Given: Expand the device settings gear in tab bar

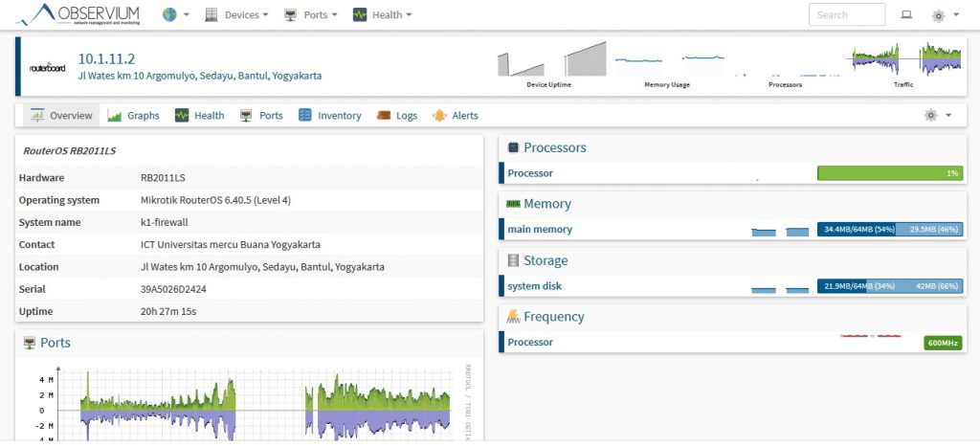Looking at the screenshot, I should point(936,115).
